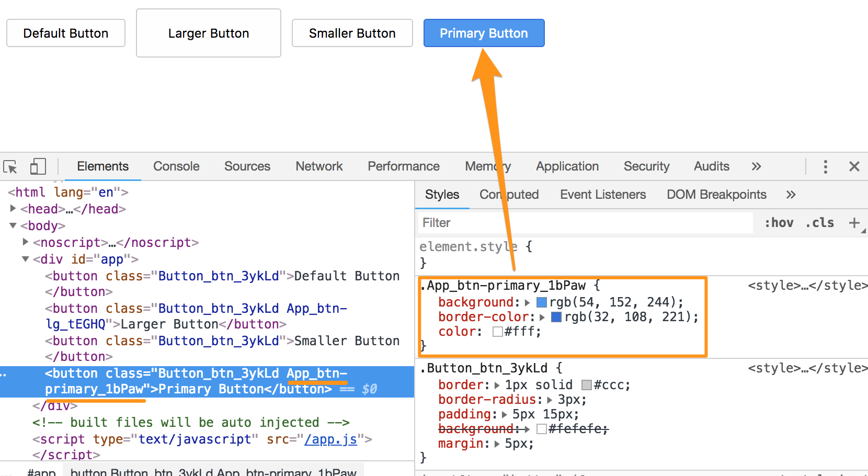Select the Larger Button element node

[196, 316]
